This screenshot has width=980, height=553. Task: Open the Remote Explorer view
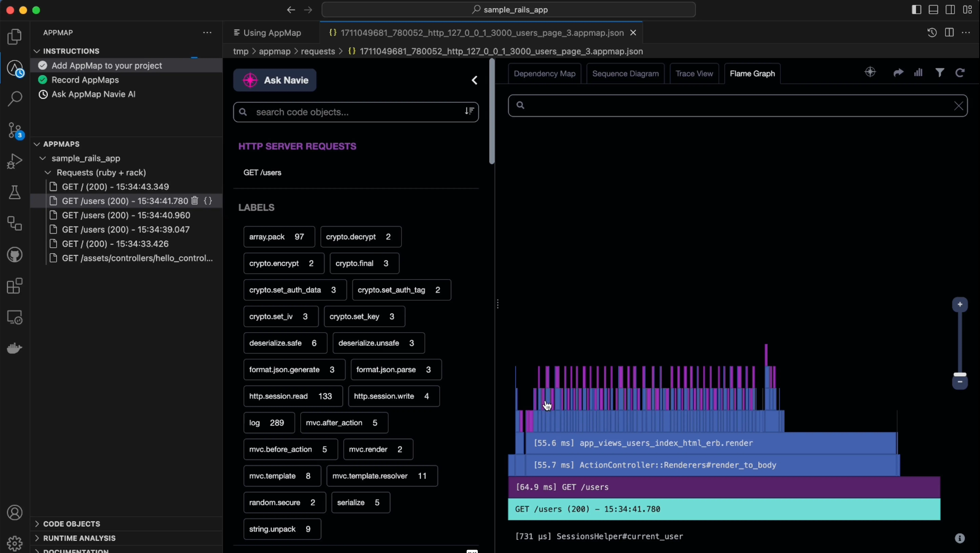(x=14, y=317)
